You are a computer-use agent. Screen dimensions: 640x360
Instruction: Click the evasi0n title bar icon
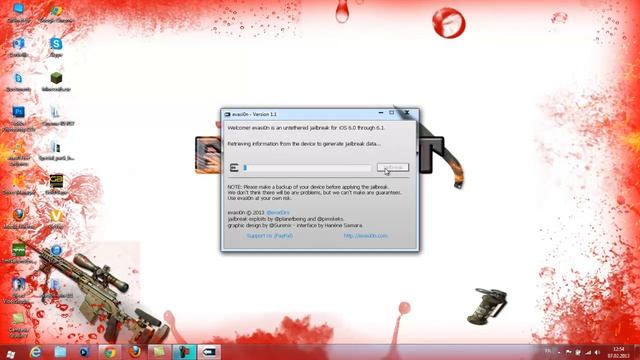227,114
